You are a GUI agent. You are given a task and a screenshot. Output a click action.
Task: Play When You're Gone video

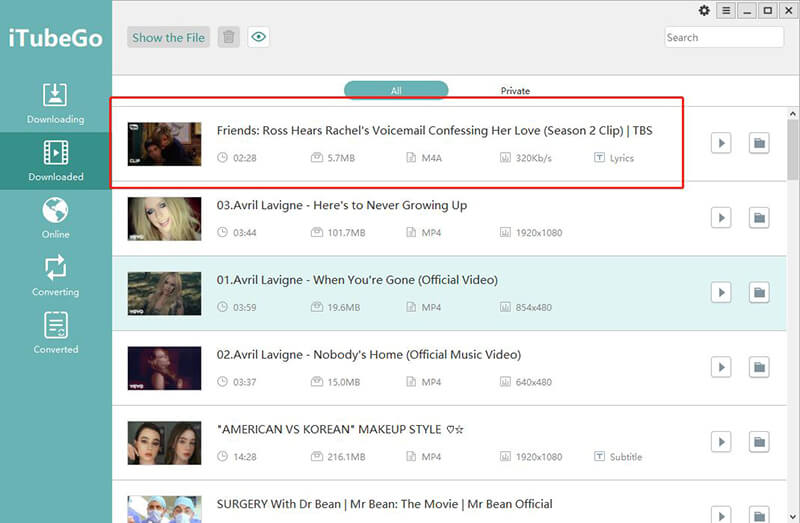tap(721, 292)
